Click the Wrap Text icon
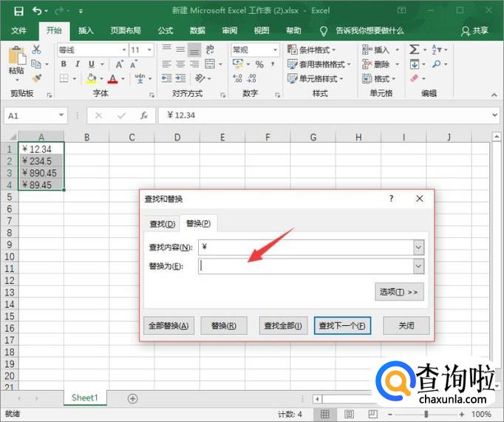The image size is (504, 422). tap(210, 50)
